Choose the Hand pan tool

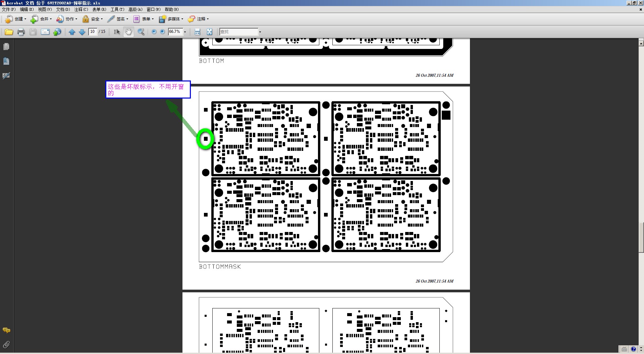pos(128,32)
